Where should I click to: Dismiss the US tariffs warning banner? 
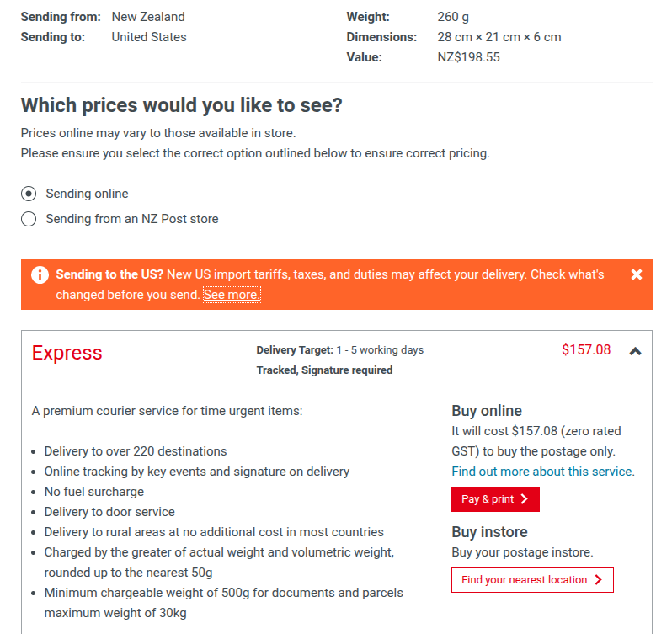coord(637,274)
